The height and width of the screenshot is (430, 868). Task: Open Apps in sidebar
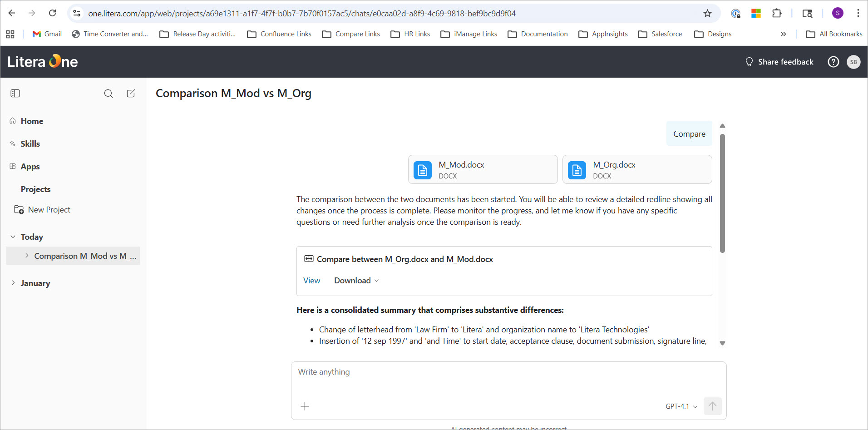pos(30,166)
